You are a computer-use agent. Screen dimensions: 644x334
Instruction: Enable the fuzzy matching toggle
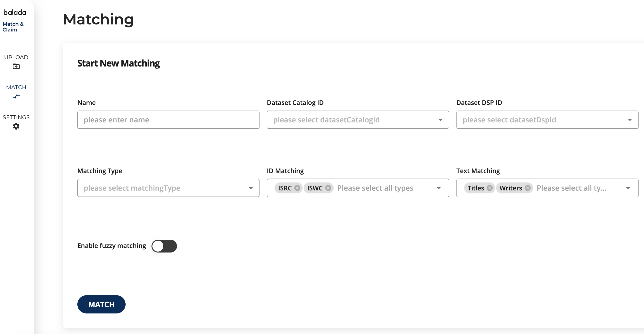(x=164, y=246)
